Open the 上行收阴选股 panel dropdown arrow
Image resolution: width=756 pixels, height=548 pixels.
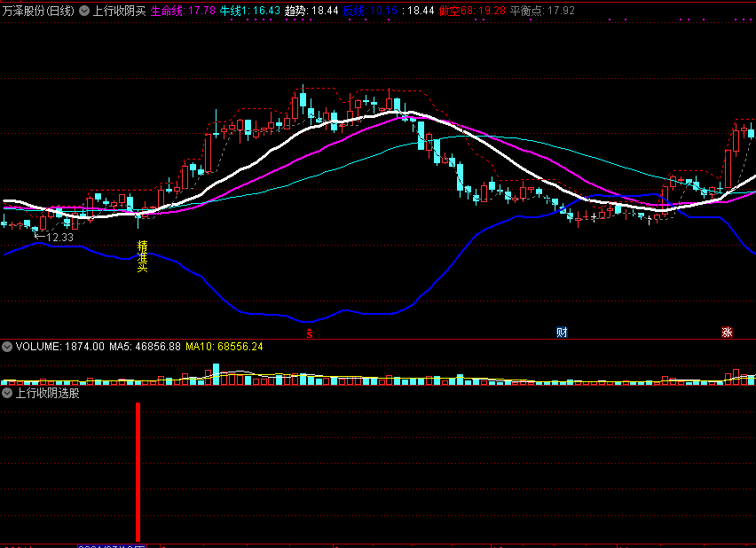click(x=7, y=394)
